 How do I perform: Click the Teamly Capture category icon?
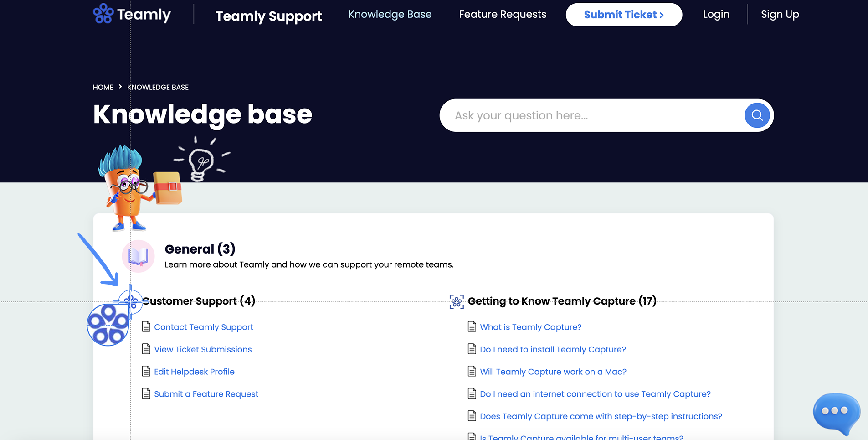tap(457, 301)
